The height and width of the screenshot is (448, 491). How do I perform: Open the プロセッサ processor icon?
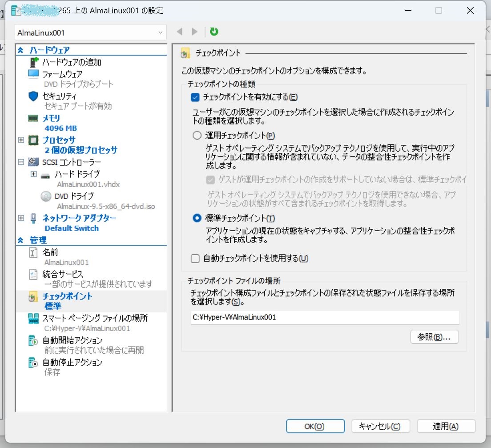click(33, 140)
